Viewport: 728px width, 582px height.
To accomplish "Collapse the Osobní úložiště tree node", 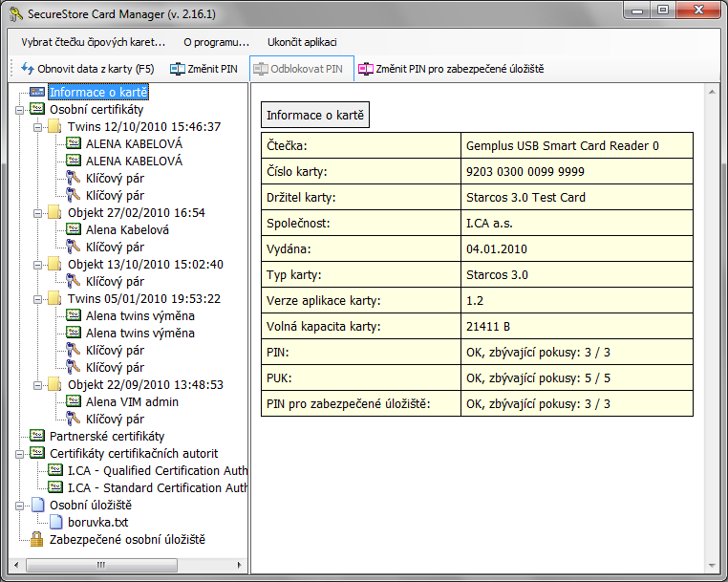I will click(19, 506).
